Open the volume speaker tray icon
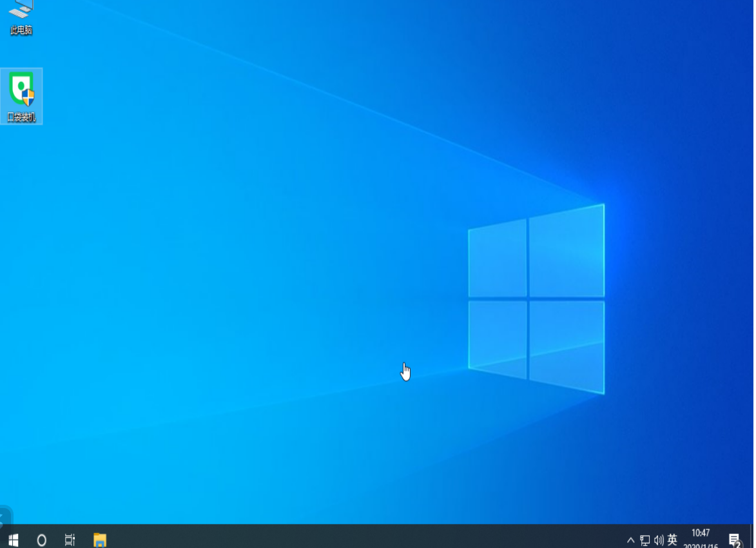Image resolution: width=756 pixels, height=548 pixels. click(659, 540)
